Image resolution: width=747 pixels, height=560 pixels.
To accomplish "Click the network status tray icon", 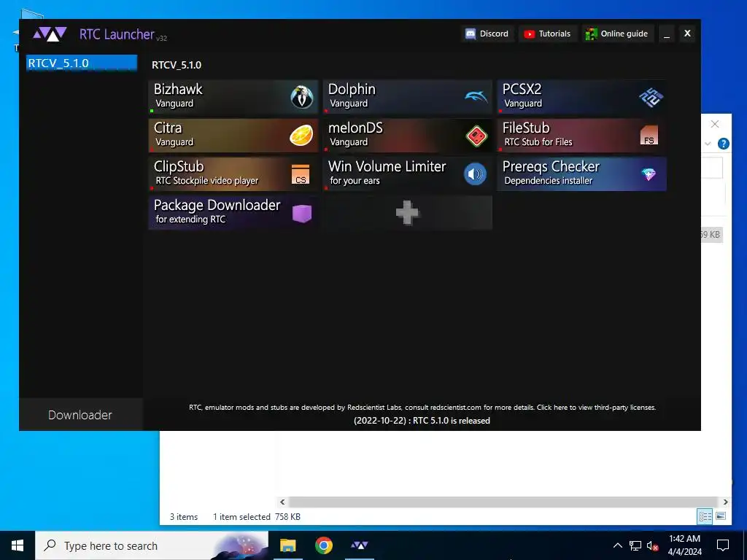I will pos(635,545).
